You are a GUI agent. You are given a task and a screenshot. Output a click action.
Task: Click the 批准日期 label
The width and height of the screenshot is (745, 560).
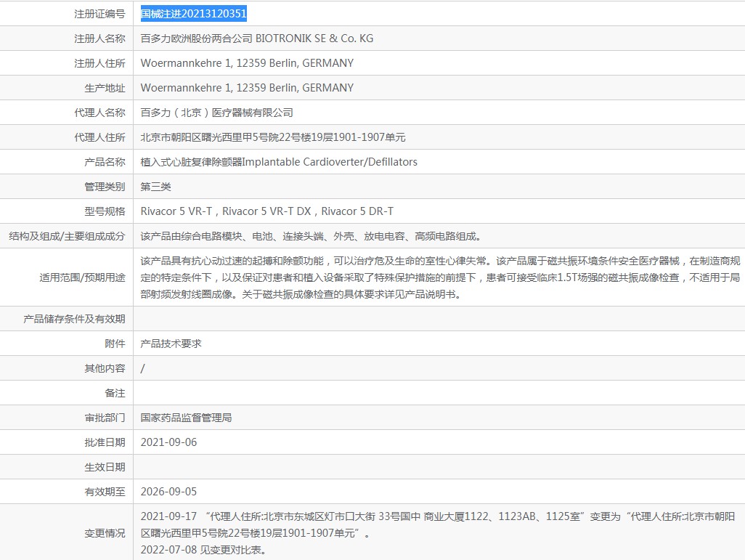pyautogui.click(x=105, y=442)
